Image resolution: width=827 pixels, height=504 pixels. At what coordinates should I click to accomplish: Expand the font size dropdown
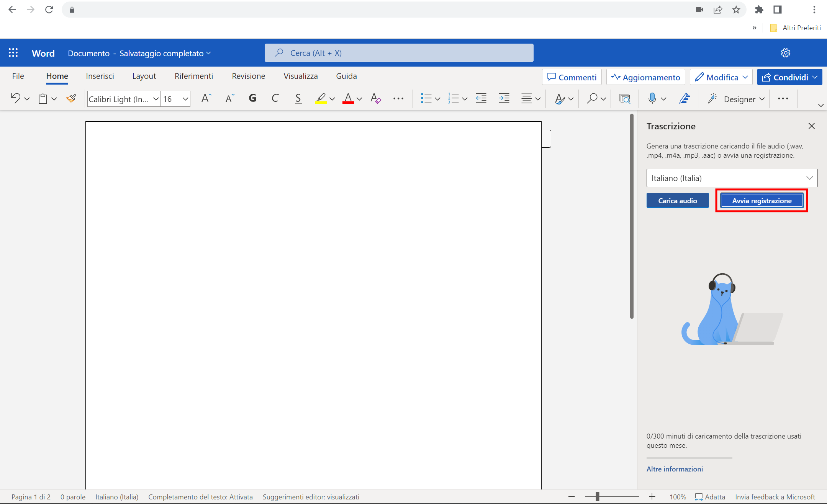point(185,98)
